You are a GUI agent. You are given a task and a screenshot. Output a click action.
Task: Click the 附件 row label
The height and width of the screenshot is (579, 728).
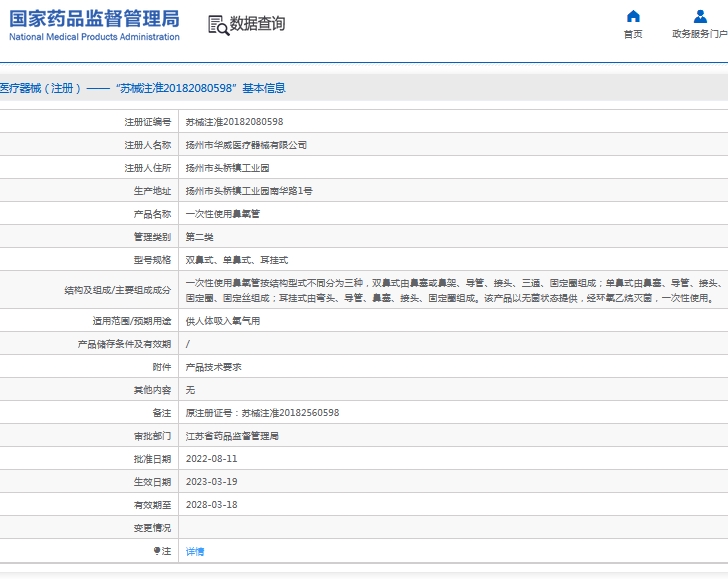tap(162, 367)
